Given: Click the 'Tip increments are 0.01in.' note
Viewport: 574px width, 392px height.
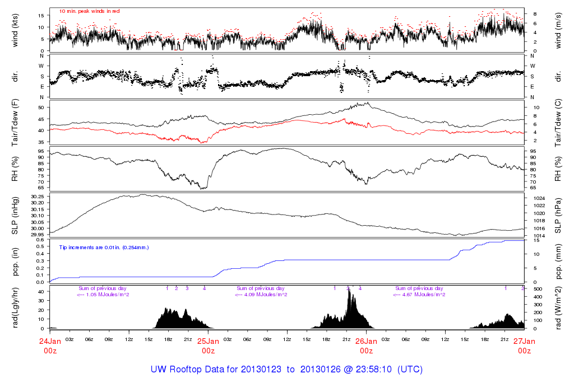Looking at the screenshot, I should (x=104, y=248).
